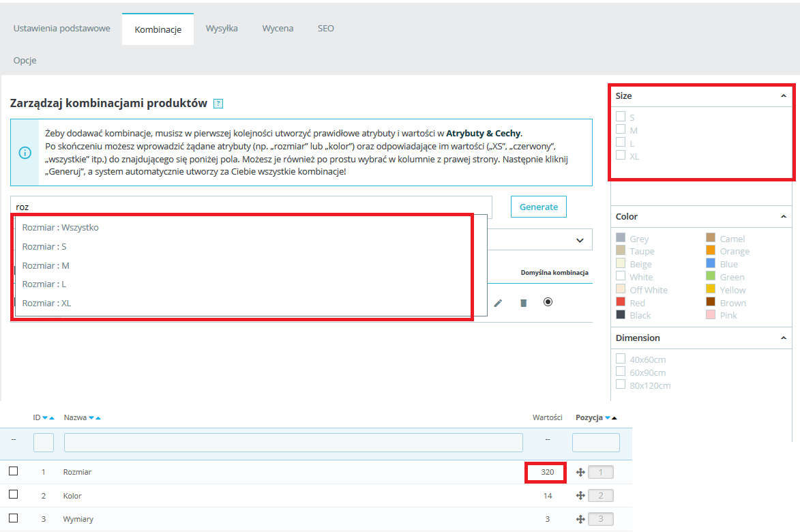800x532 pixels.
Task: Open the Atrybuty & Cechy link
Action: (x=483, y=134)
